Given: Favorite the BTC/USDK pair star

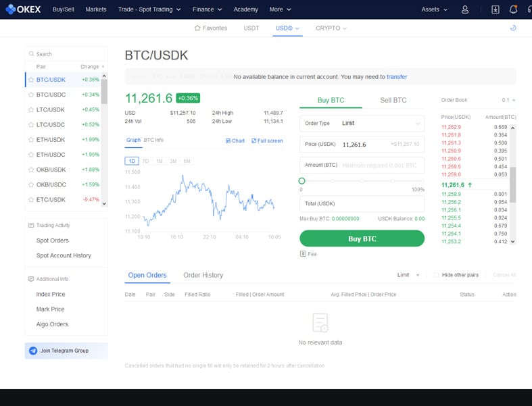Looking at the screenshot, I should 31,80.
